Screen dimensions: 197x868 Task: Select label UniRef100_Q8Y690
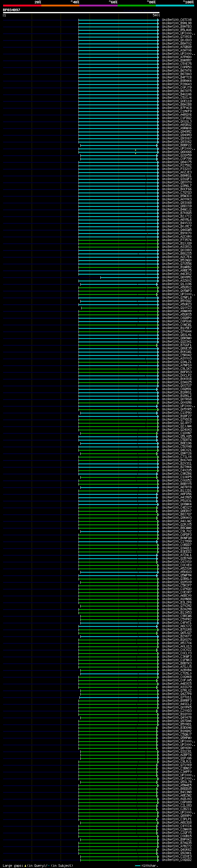[176, 748]
